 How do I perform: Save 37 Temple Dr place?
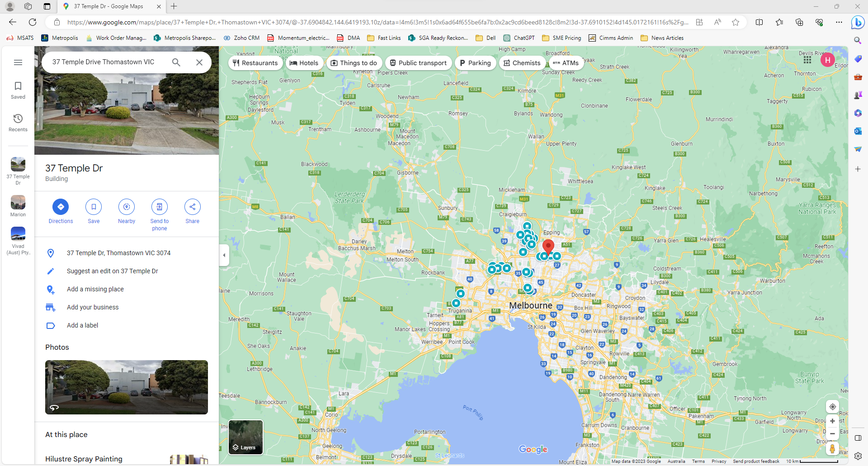click(94, 211)
